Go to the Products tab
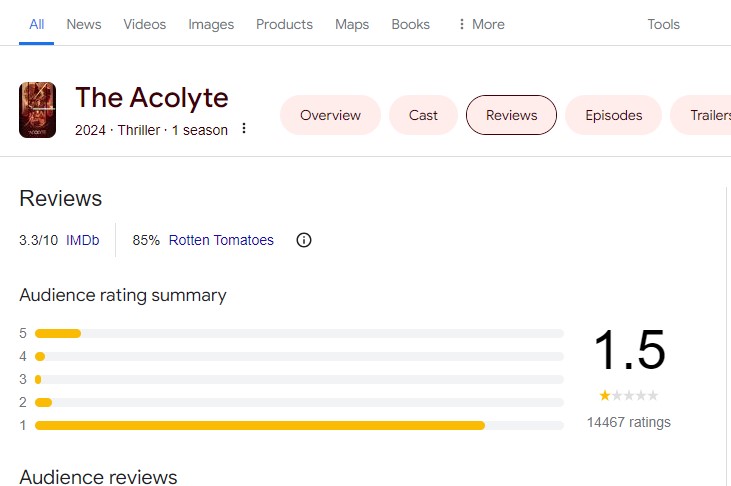The image size is (731, 486). [x=284, y=24]
